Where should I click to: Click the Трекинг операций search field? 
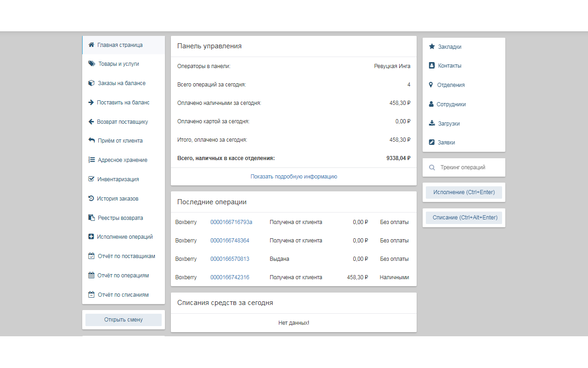coord(464,167)
